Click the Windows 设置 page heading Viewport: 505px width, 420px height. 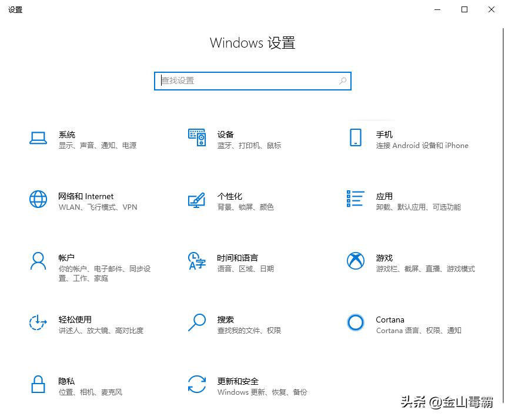pos(252,42)
